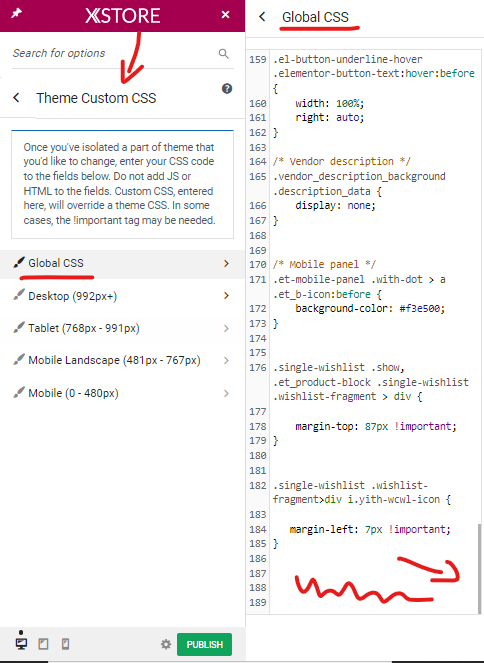Click 'background-color: #f3e500;' line

tap(370, 309)
